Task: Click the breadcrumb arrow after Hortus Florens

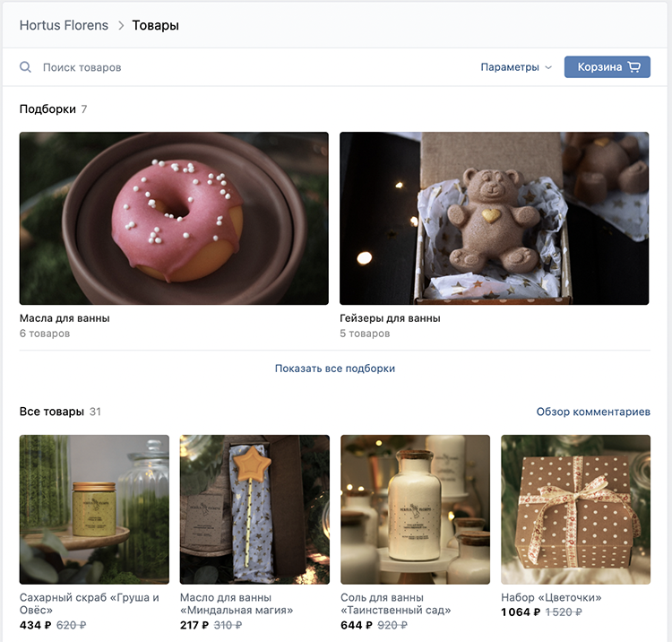Action: click(x=120, y=26)
